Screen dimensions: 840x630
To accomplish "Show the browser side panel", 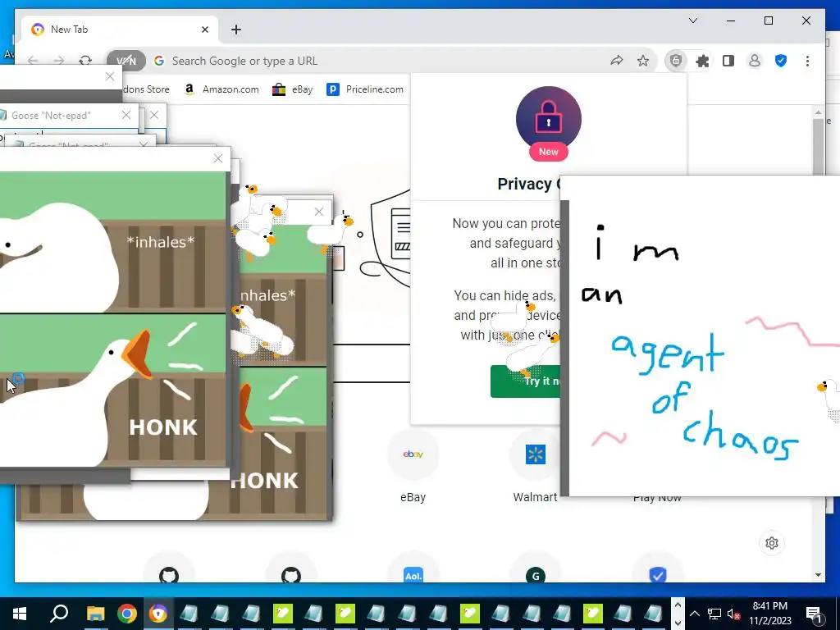I will 728,61.
